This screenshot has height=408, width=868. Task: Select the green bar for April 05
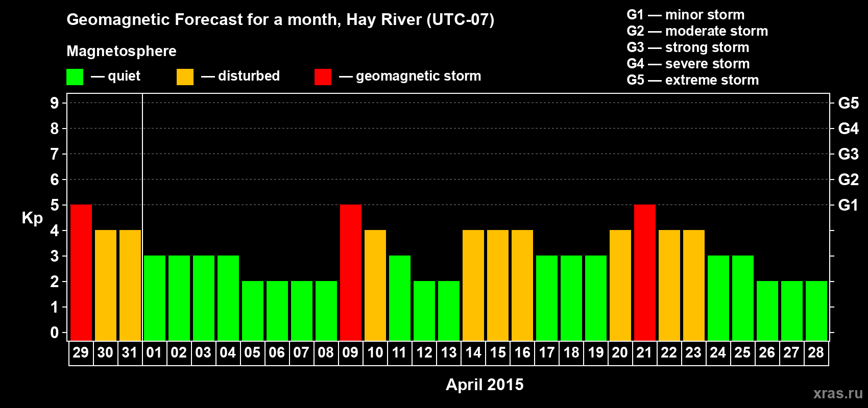(253, 311)
